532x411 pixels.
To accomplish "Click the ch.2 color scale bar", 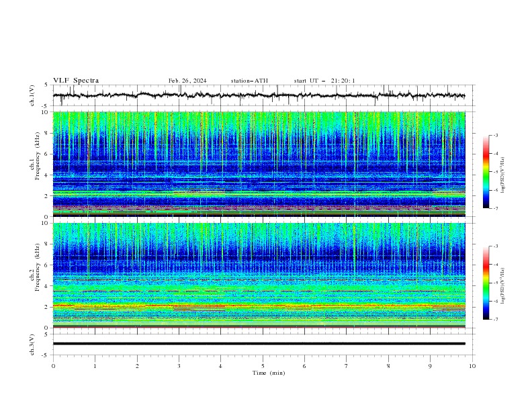I will [x=486, y=283].
